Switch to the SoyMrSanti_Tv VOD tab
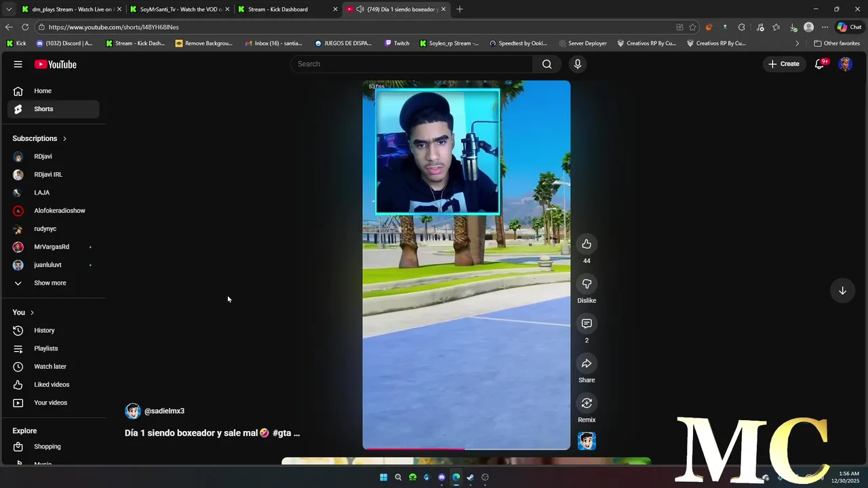Screen dimensions: 868x488 click(x=179, y=9)
